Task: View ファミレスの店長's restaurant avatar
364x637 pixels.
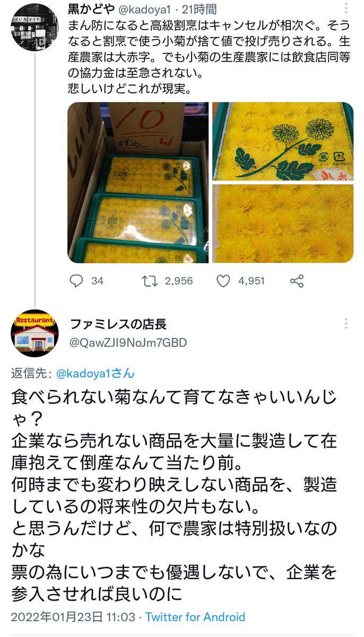Action: click(x=35, y=333)
